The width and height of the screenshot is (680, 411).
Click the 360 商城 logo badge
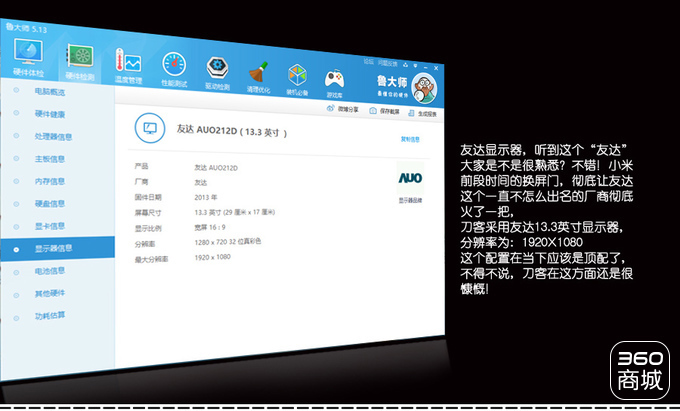(640, 370)
